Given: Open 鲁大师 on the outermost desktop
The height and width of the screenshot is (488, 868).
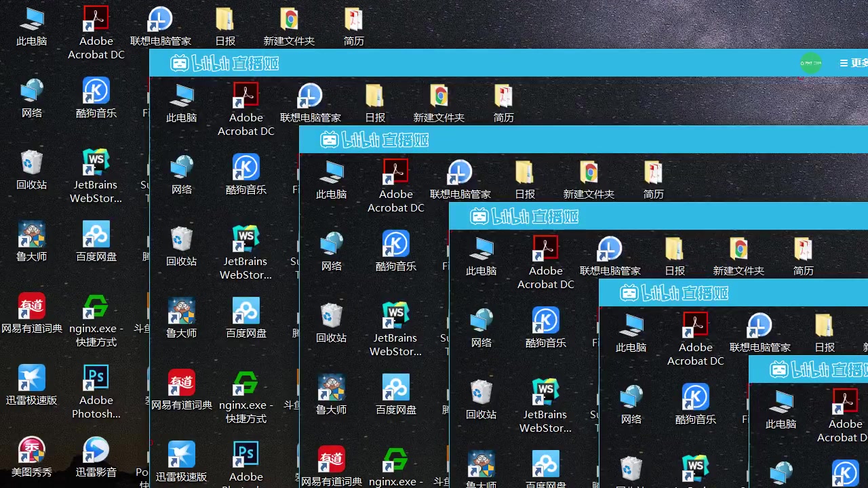Looking at the screenshot, I should 32,243.
